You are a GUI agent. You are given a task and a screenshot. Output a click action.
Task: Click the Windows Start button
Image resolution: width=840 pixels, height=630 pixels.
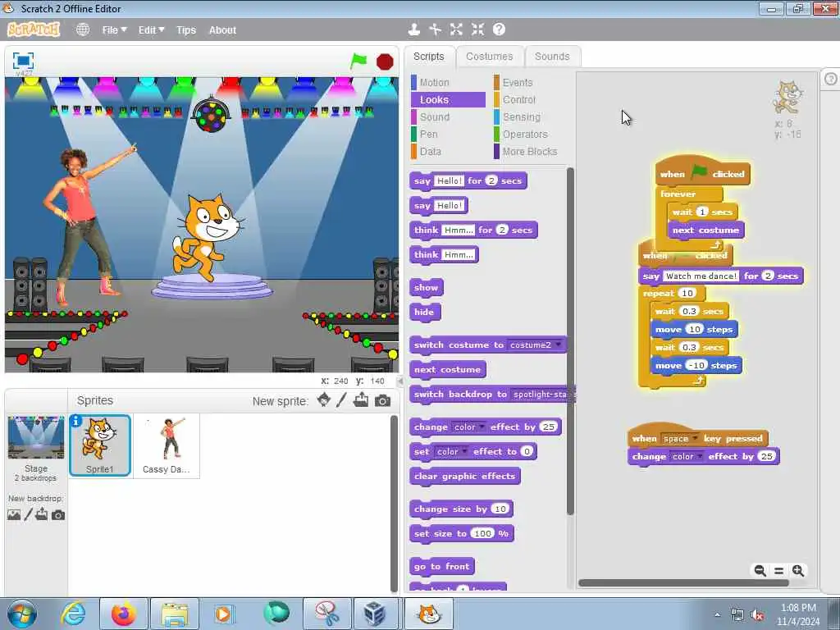coord(22,614)
